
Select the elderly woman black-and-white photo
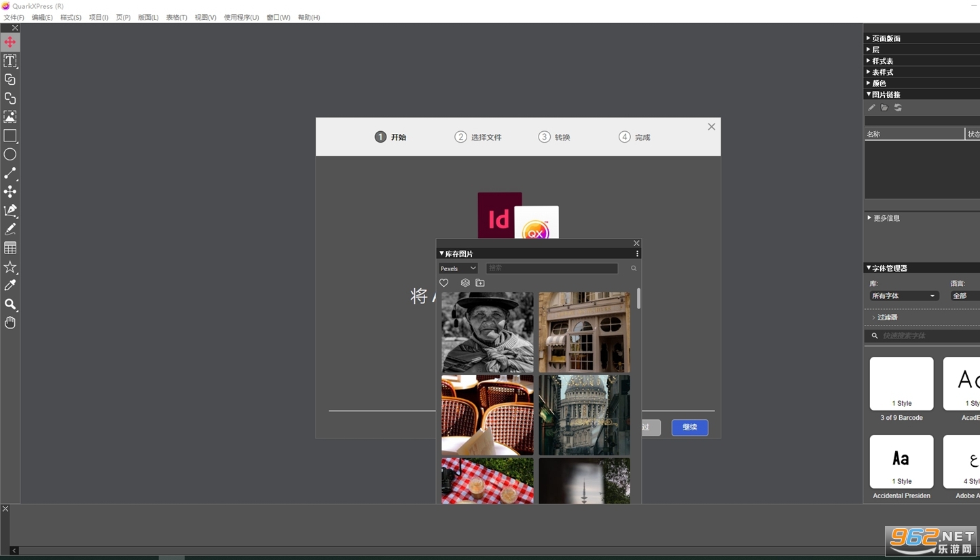488,332
